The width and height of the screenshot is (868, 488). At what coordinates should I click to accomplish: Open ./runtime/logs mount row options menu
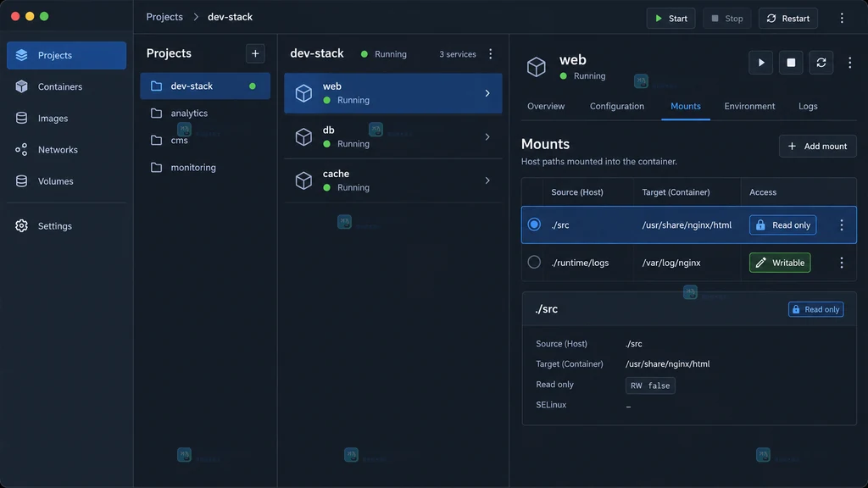point(842,263)
